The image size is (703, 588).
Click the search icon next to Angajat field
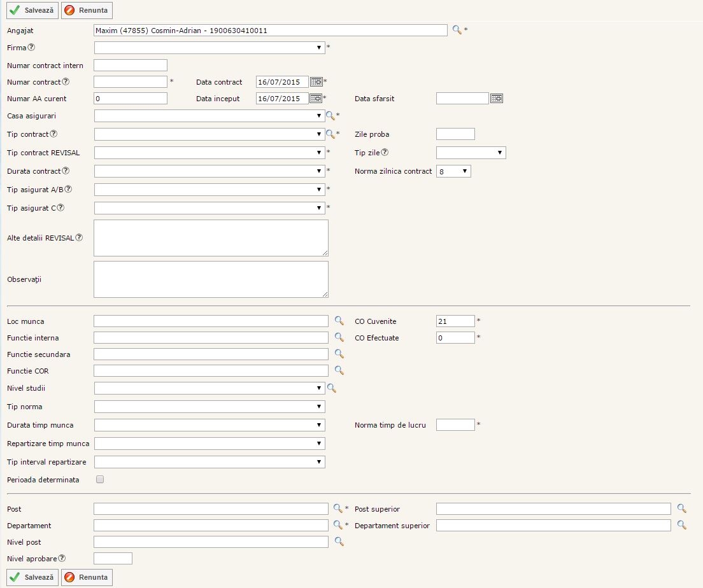[457, 30]
